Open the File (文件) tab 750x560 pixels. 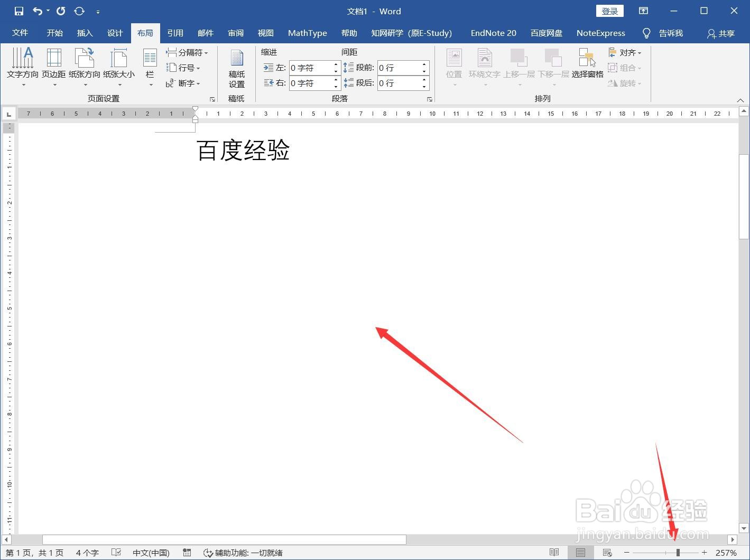[x=20, y=33]
